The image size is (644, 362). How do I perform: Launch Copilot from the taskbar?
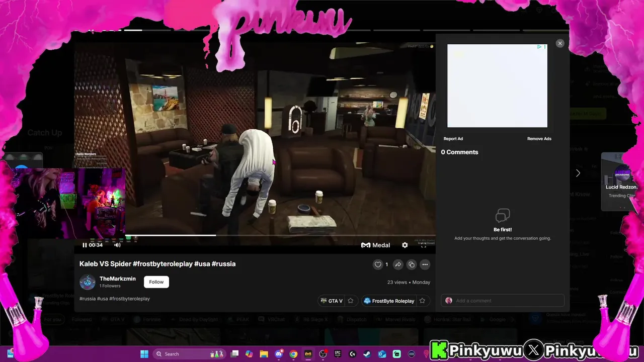tap(249, 354)
